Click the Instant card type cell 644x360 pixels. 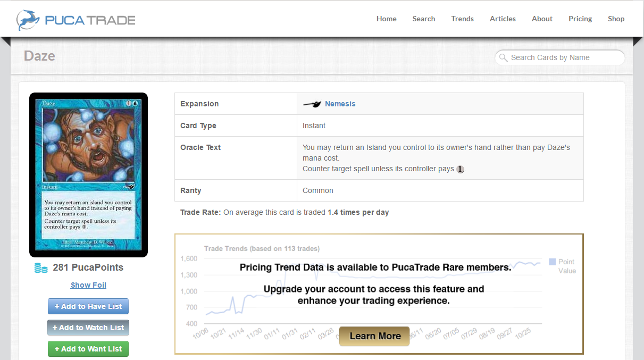440,125
